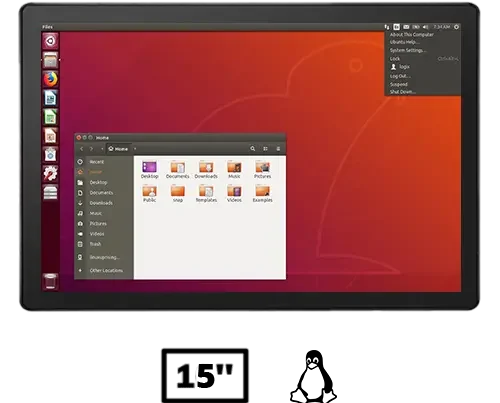Open Firefox from the launcher
The height and width of the screenshot is (403, 500).
(50, 79)
